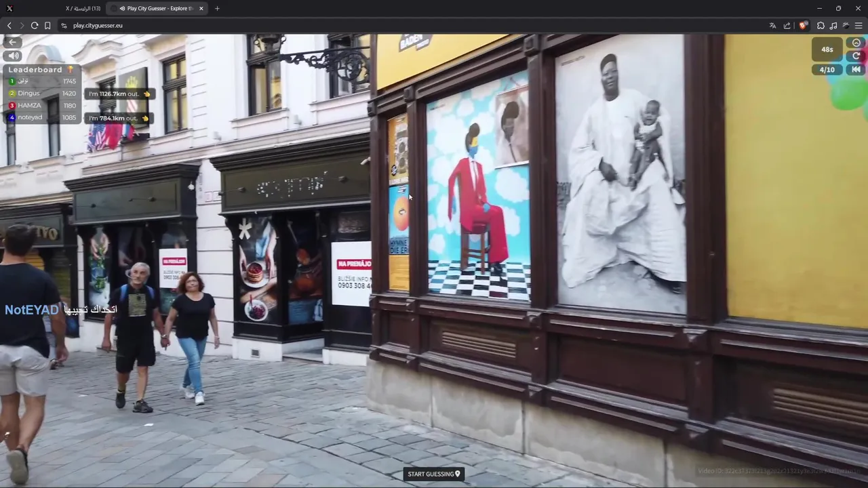This screenshot has width=868, height=488.
Task: Click the first-place leaderboard player name
Action: click(23, 81)
